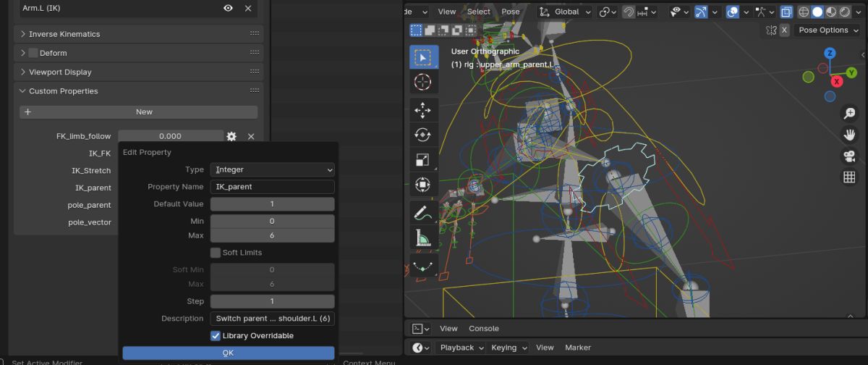The width and height of the screenshot is (868, 365).
Task: Open the console editor View menu
Action: (x=448, y=329)
